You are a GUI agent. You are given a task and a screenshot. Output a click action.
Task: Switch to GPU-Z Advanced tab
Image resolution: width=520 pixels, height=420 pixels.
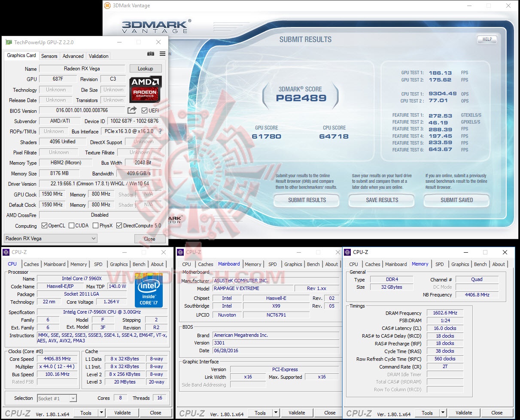(x=73, y=56)
